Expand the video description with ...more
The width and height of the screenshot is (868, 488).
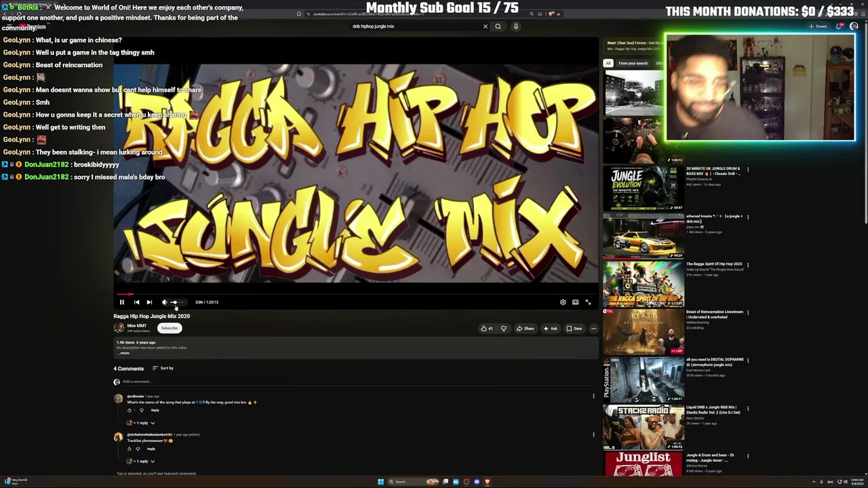[x=123, y=353]
